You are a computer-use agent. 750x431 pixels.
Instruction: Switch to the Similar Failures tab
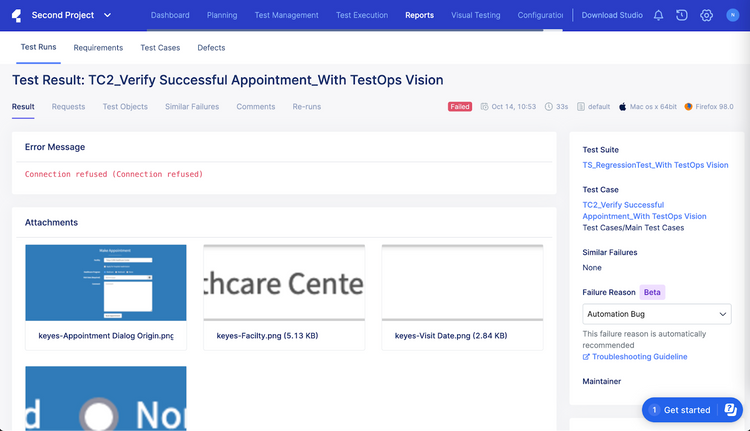tap(192, 107)
